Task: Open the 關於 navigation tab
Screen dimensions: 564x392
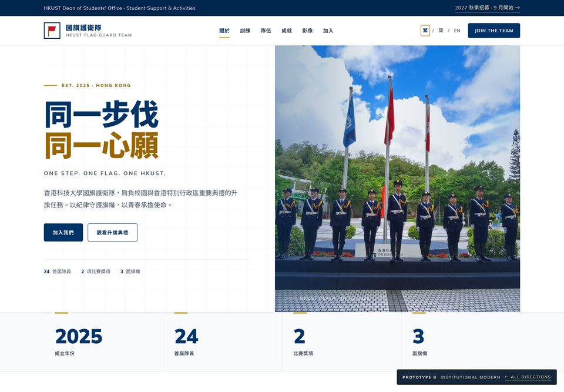Action: [224, 31]
